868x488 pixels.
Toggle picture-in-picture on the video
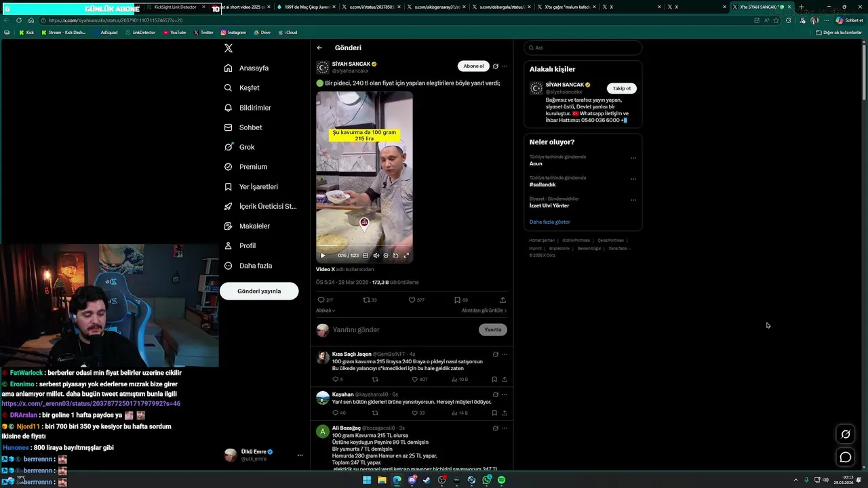tap(396, 256)
